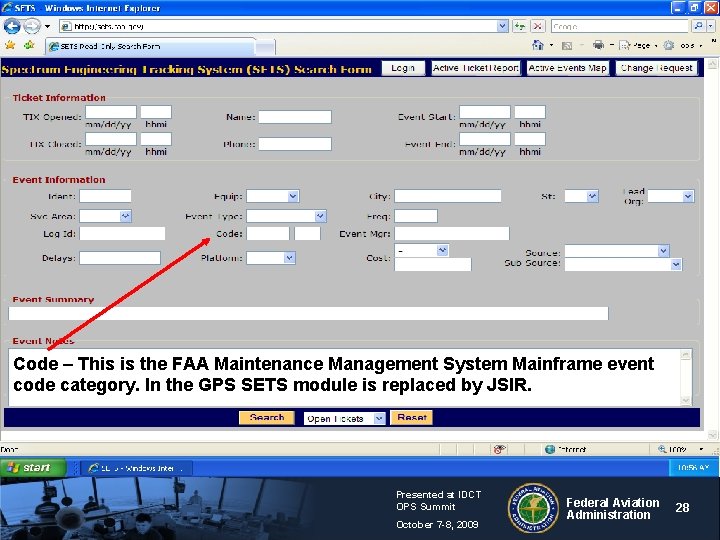Click the Log Id input field
The width and height of the screenshot is (720, 540).
[x=122, y=233]
